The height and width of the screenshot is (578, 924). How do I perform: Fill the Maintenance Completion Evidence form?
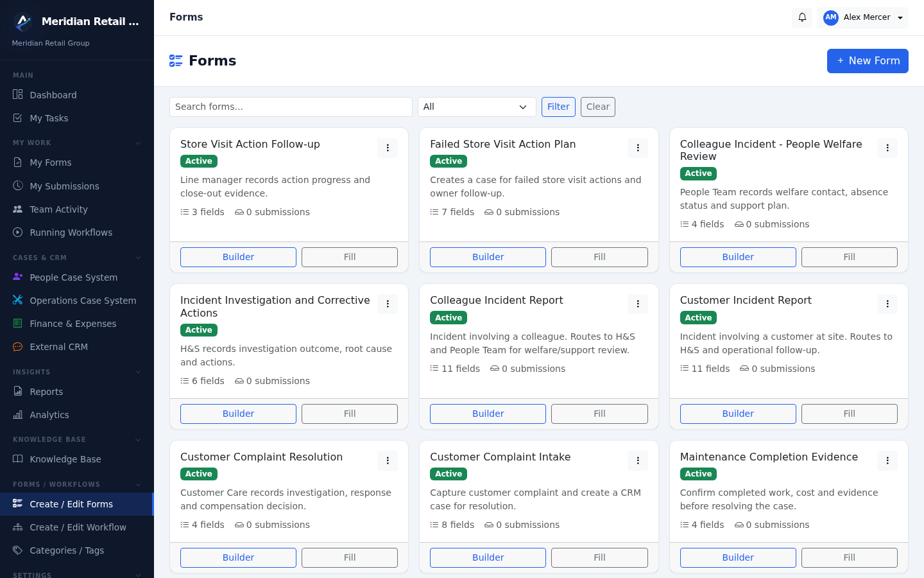coord(850,557)
